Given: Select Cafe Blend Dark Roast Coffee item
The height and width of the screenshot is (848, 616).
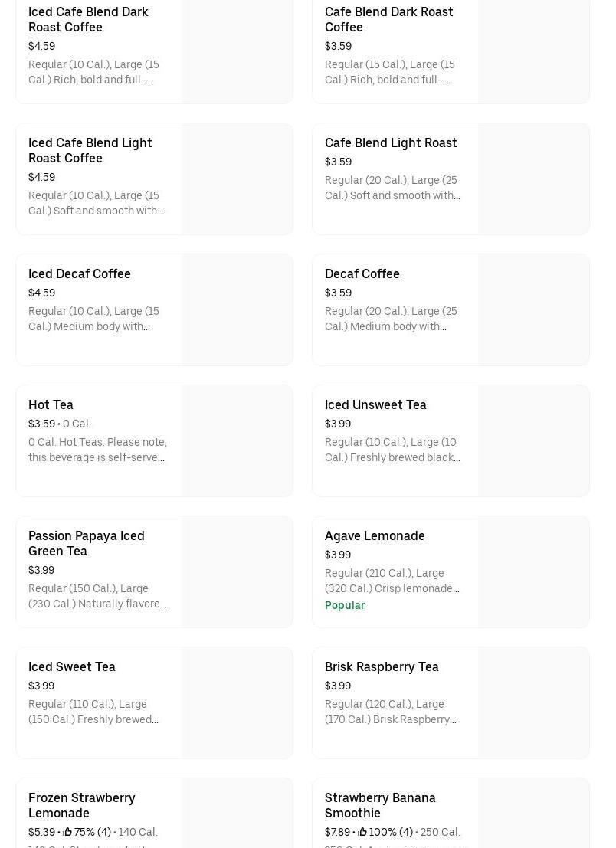Looking at the screenshot, I should pyautogui.click(x=388, y=19).
